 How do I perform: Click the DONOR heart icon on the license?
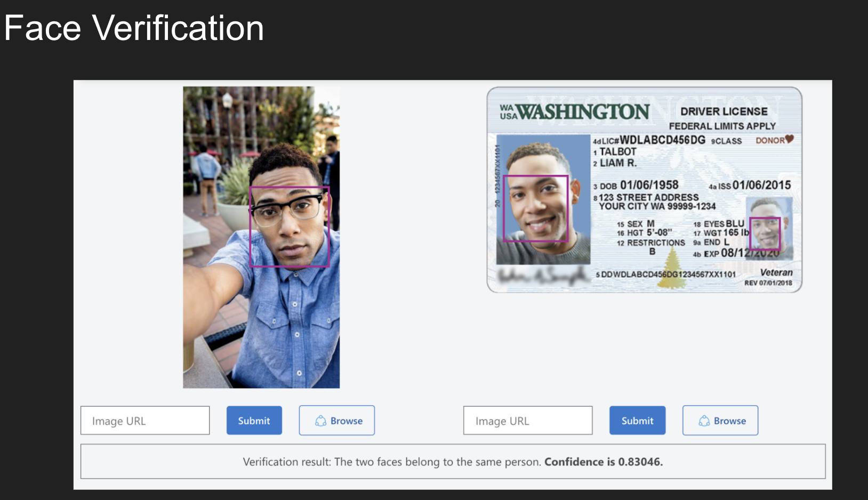click(x=789, y=139)
